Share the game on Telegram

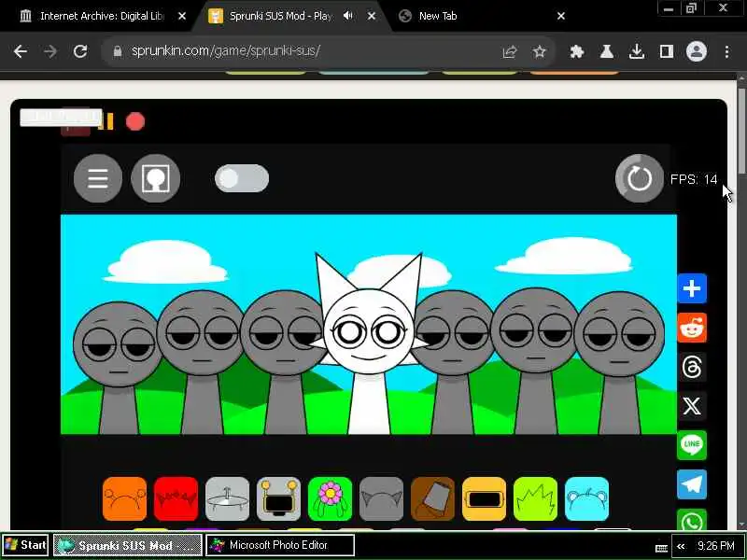(x=692, y=483)
